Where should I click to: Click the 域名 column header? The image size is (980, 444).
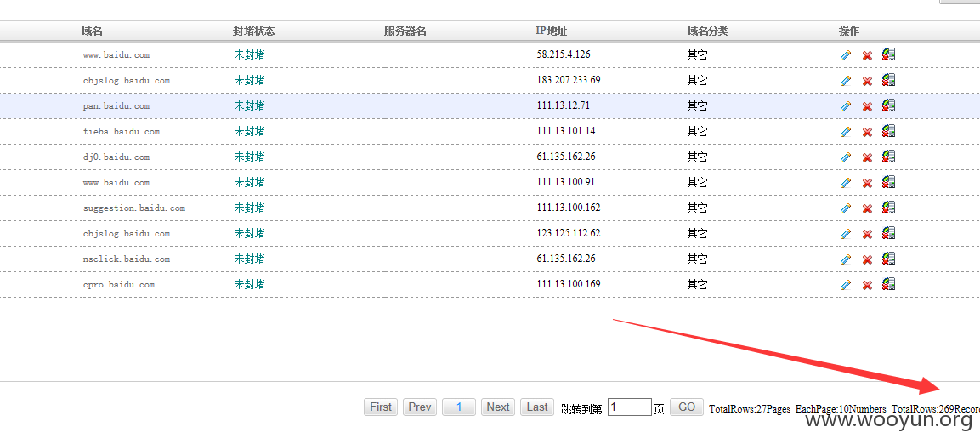pos(92,31)
